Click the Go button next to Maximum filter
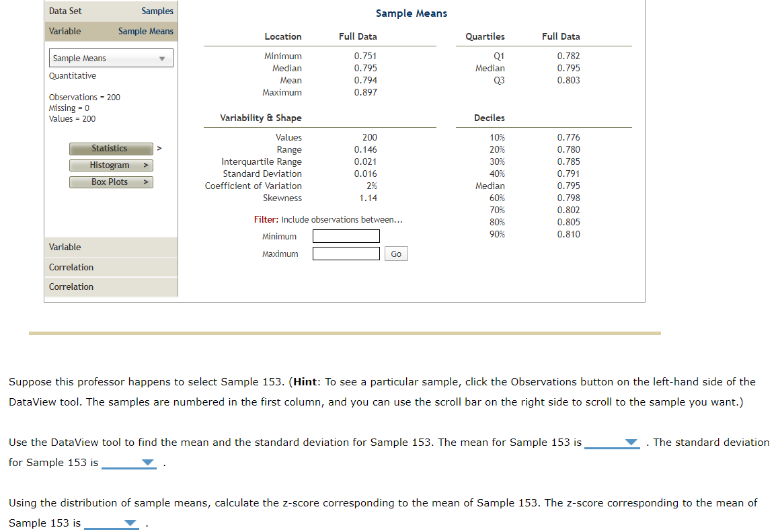Screen dimensions: 778x532 [x=396, y=254]
